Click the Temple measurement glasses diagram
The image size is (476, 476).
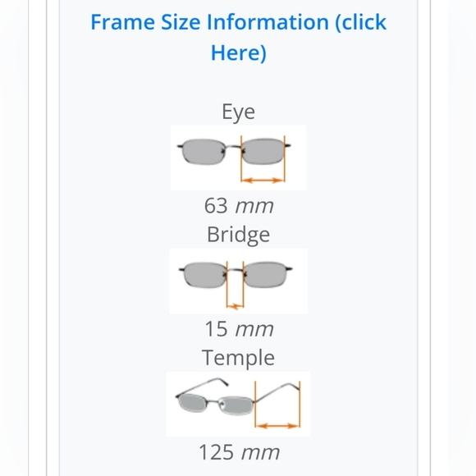[238, 404]
